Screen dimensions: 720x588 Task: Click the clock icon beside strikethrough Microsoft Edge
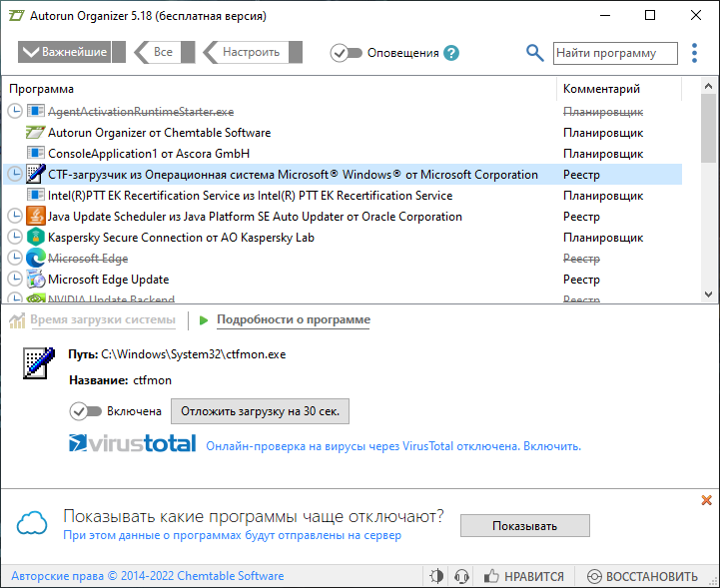click(15, 258)
